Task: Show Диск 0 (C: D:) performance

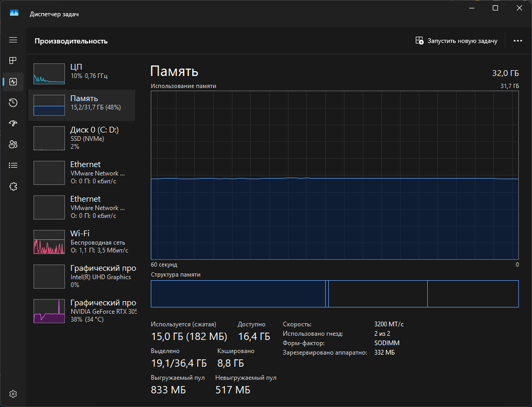Action: click(82, 138)
